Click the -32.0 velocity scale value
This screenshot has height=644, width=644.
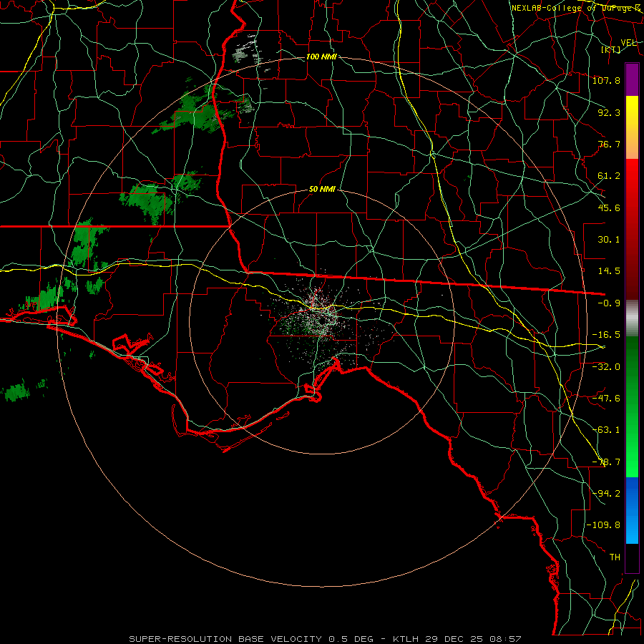(x=606, y=366)
